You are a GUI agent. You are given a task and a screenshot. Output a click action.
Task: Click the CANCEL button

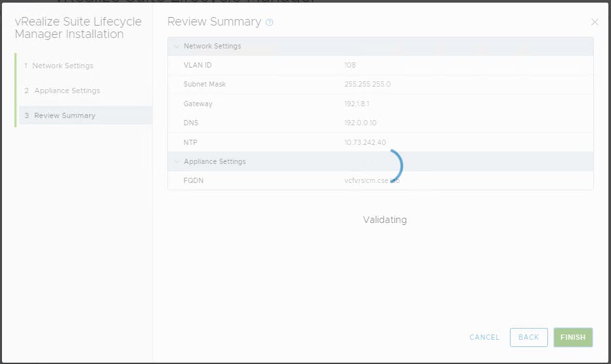tap(484, 337)
